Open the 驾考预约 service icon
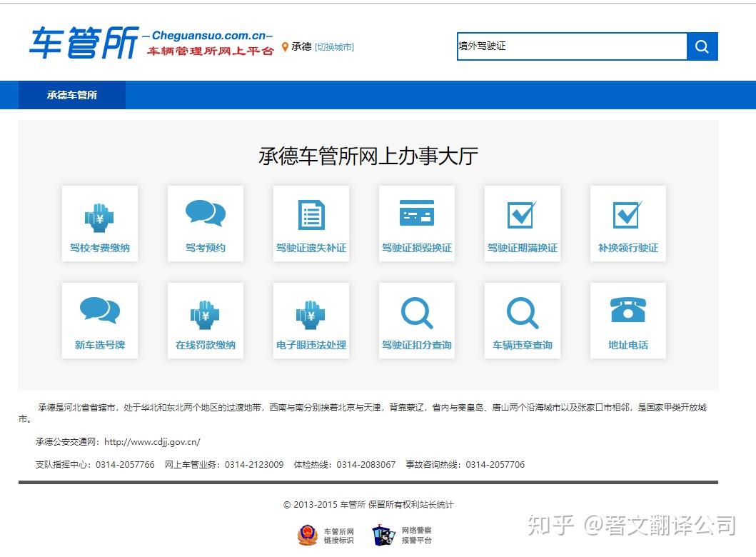756x557 pixels. [x=205, y=223]
